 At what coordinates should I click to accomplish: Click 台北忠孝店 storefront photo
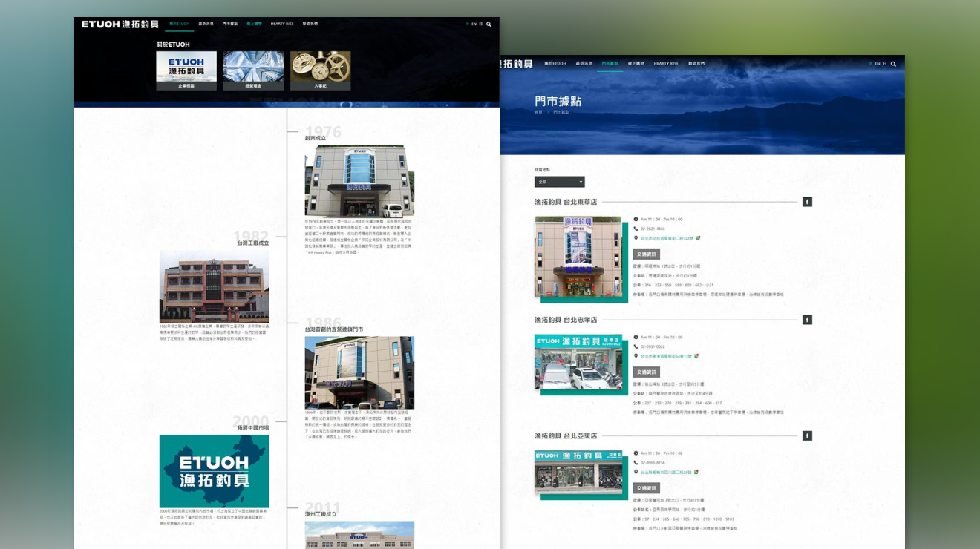click(578, 362)
